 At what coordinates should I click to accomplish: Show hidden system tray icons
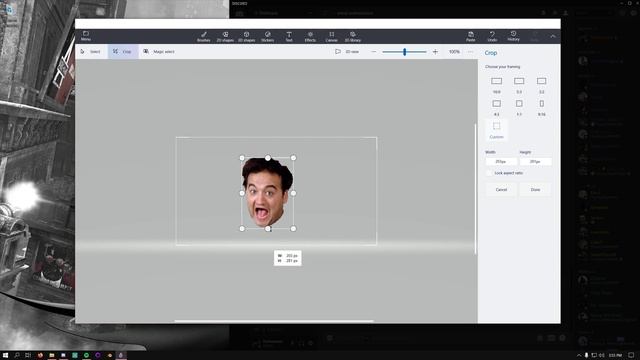[x=579, y=356]
